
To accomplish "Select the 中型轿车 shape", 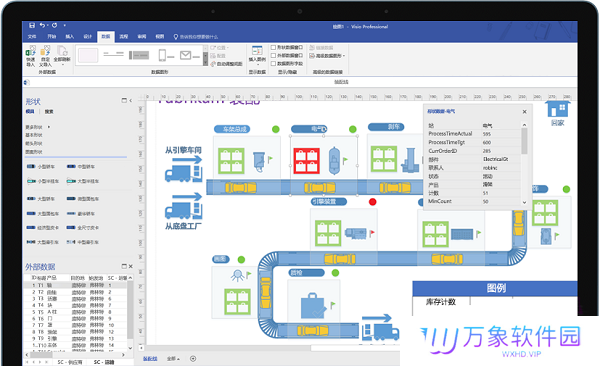I will pos(81,167).
